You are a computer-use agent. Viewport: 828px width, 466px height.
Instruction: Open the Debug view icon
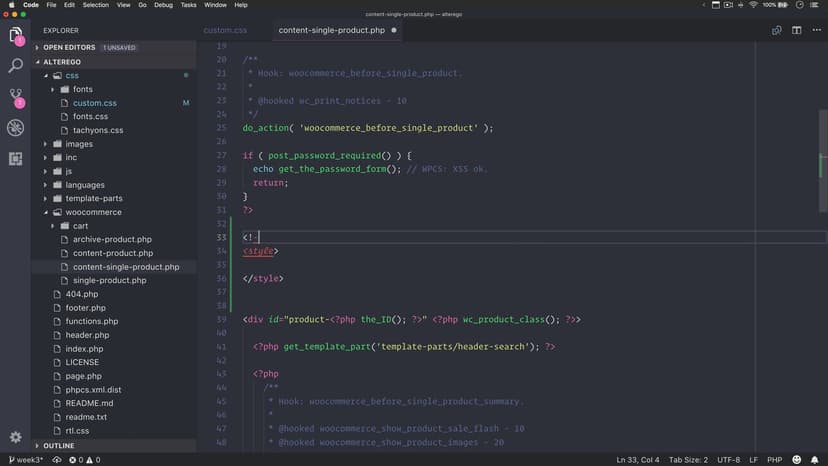(16, 128)
